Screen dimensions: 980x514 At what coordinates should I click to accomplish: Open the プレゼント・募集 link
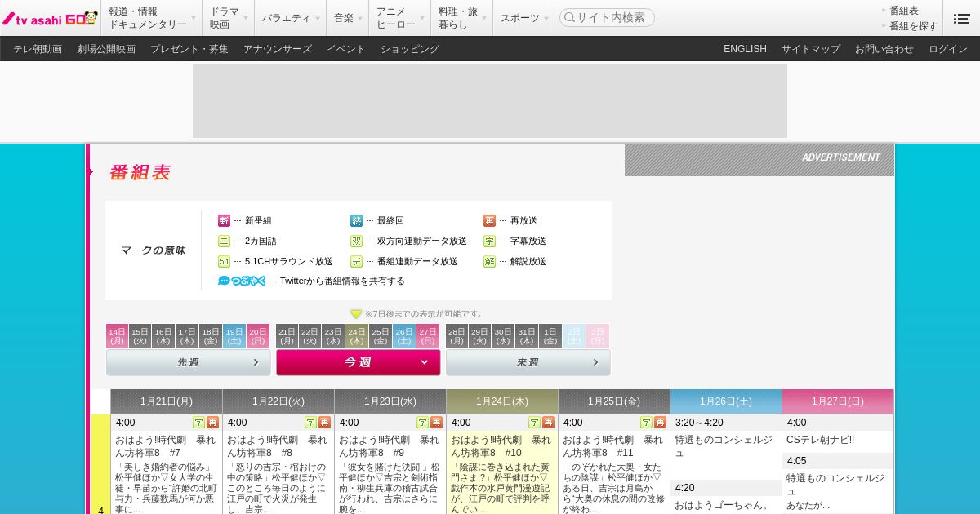(x=189, y=49)
